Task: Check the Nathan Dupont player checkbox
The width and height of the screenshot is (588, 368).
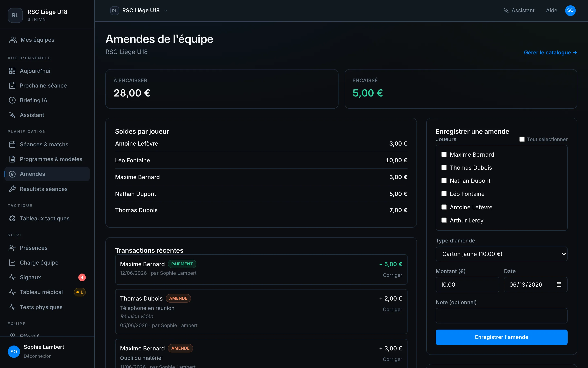Action: tap(444, 181)
